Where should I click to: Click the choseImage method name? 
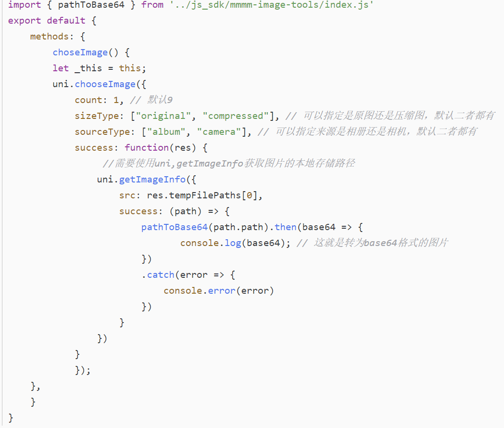pyautogui.click(x=80, y=52)
